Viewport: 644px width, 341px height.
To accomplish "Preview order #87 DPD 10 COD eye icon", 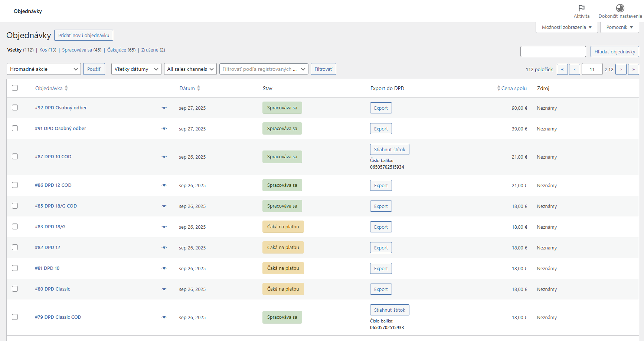I will [164, 157].
